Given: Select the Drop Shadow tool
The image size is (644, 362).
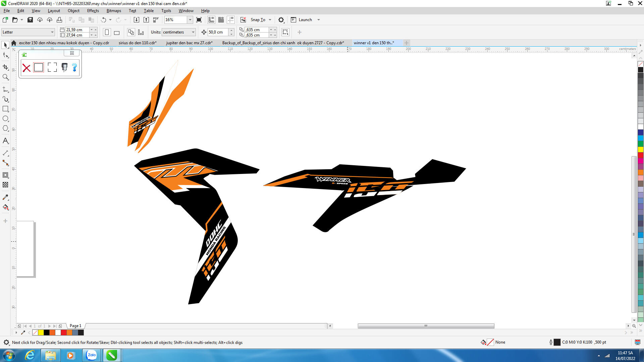Looking at the screenshot, I should (x=5, y=175).
